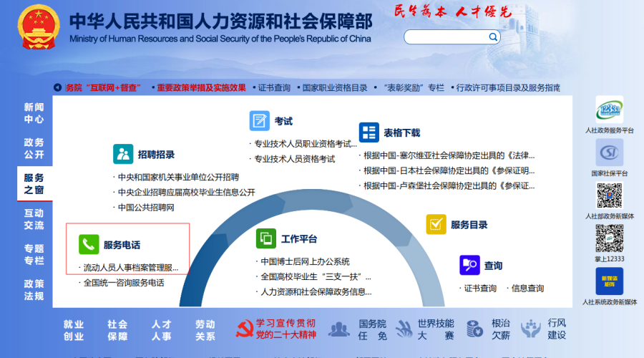Viewport: 644px width, 358px height.
Task: Click 证书查询 under 查询 heading
Action: click(480, 288)
